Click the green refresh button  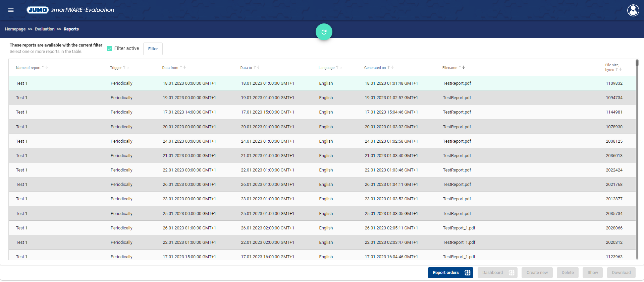(324, 32)
